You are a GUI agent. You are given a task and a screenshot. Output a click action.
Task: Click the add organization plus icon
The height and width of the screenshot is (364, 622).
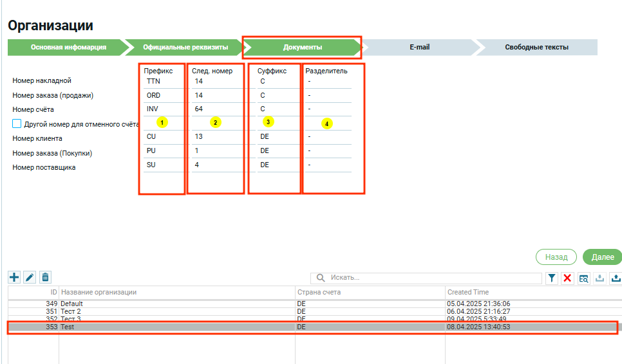coord(14,277)
